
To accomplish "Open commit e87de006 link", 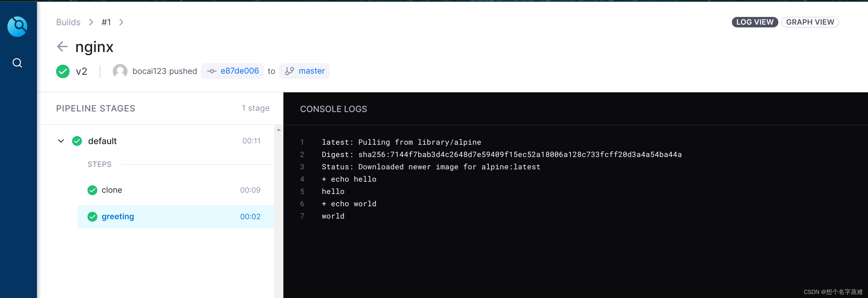I will point(232,71).
